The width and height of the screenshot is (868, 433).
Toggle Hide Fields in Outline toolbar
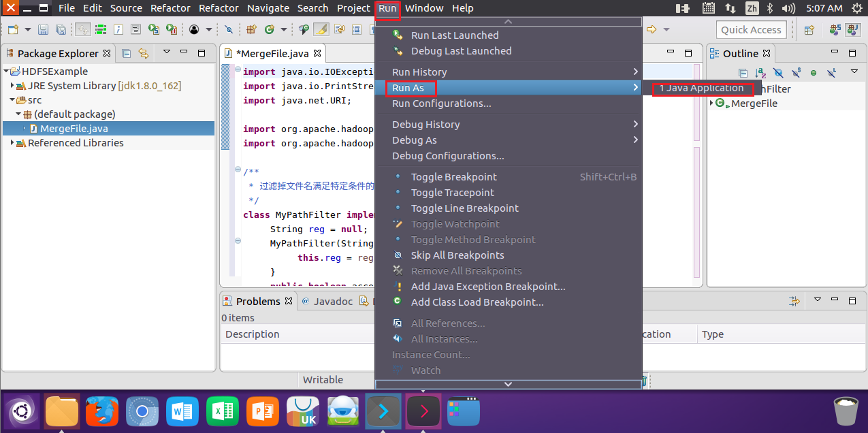coord(778,73)
